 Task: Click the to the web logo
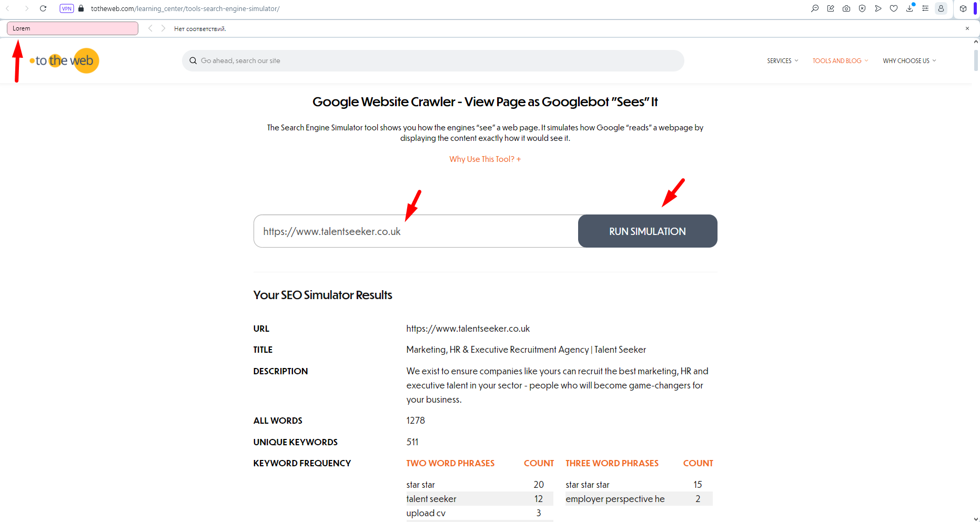point(64,61)
